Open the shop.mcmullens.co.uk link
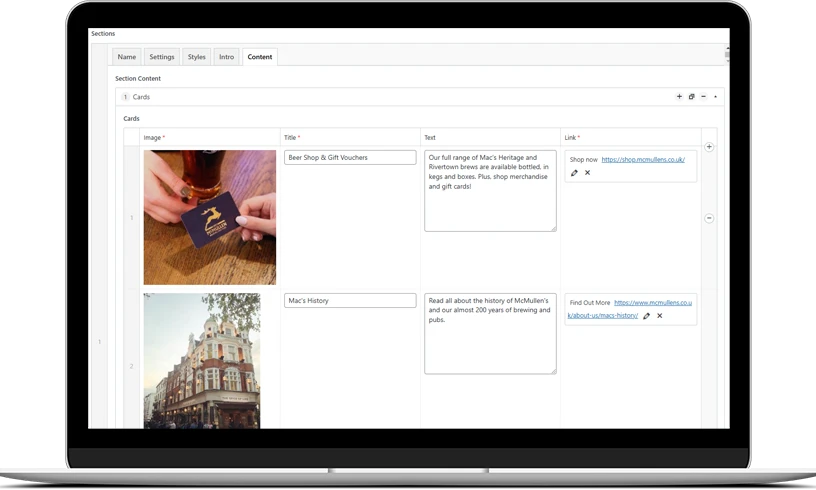 point(643,160)
